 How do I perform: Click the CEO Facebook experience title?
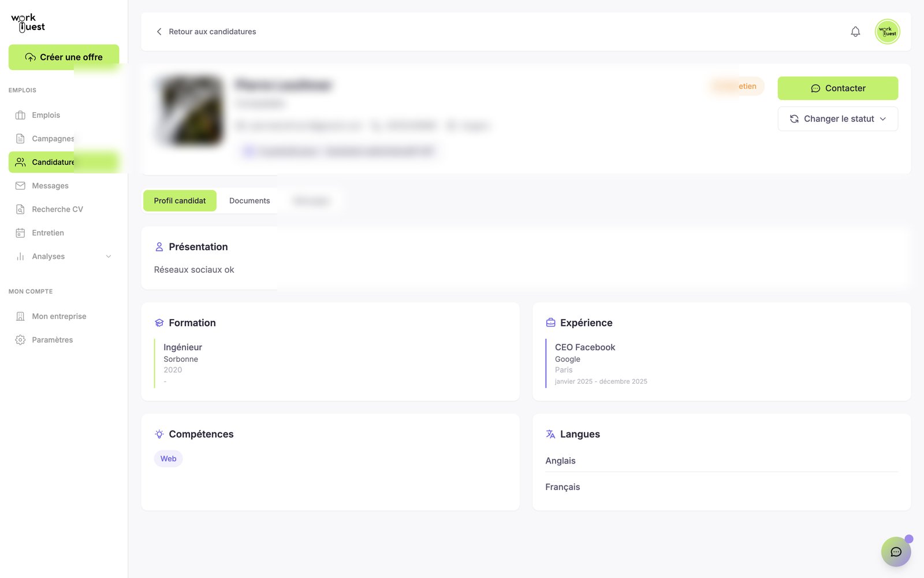pos(585,347)
